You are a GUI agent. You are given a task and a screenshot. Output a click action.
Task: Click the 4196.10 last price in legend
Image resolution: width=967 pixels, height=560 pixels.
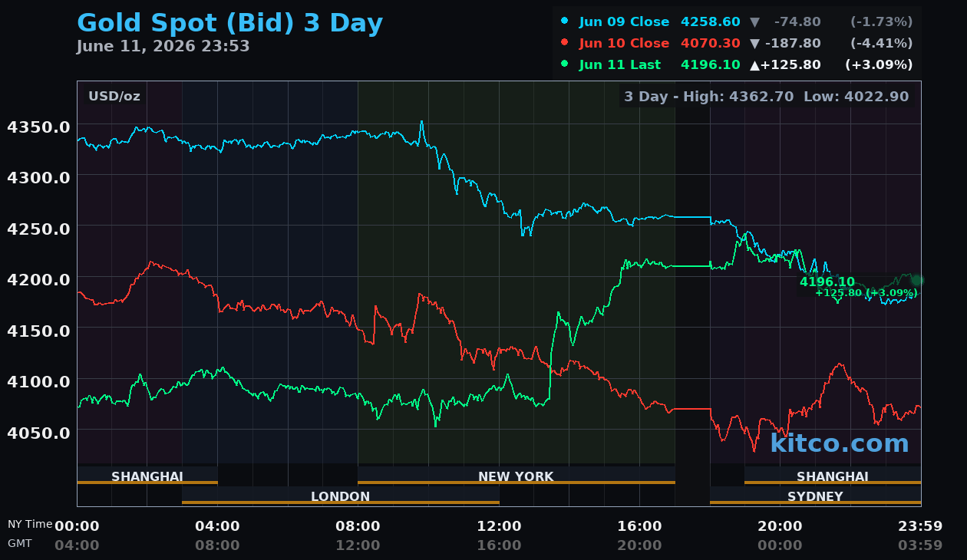coord(711,65)
